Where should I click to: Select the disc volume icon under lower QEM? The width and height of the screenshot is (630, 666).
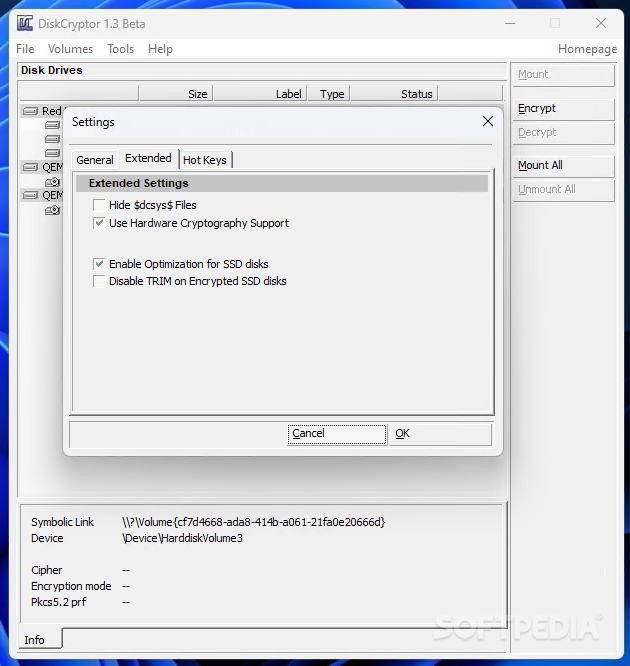point(53,210)
